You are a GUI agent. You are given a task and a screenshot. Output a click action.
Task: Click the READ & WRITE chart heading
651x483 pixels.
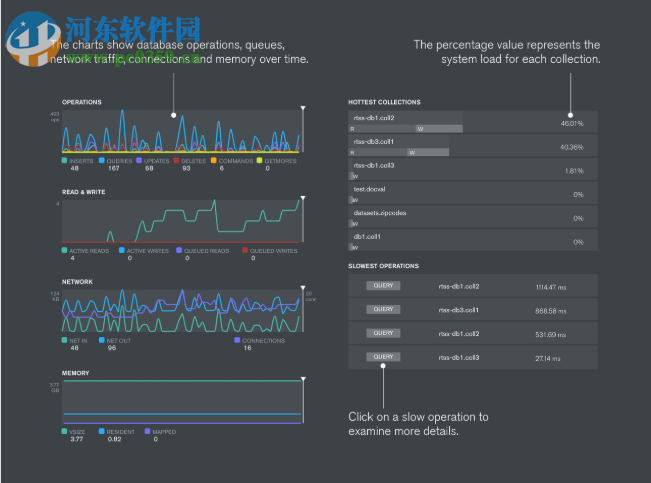83,192
